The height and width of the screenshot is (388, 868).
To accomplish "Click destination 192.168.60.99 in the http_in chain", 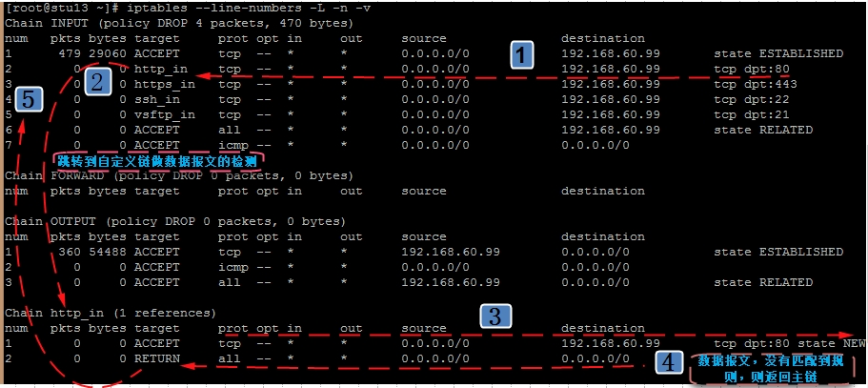I will [610, 344].
